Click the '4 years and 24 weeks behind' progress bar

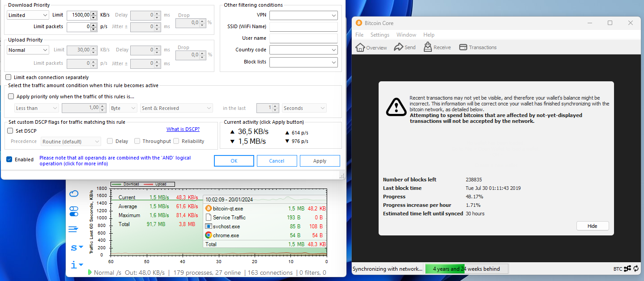467,268
